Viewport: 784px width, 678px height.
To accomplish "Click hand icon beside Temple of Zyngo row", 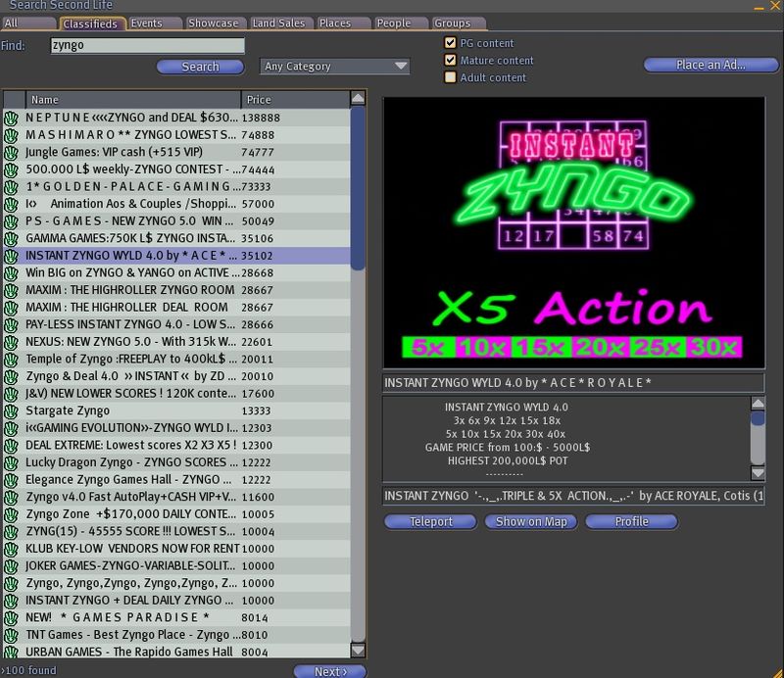I will 11,360.
